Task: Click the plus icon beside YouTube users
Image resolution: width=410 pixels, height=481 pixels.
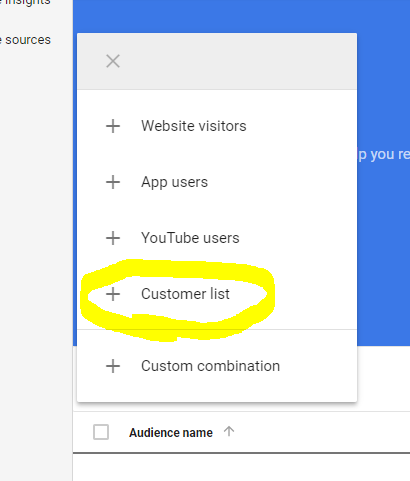Action: (x=113, y=238)
